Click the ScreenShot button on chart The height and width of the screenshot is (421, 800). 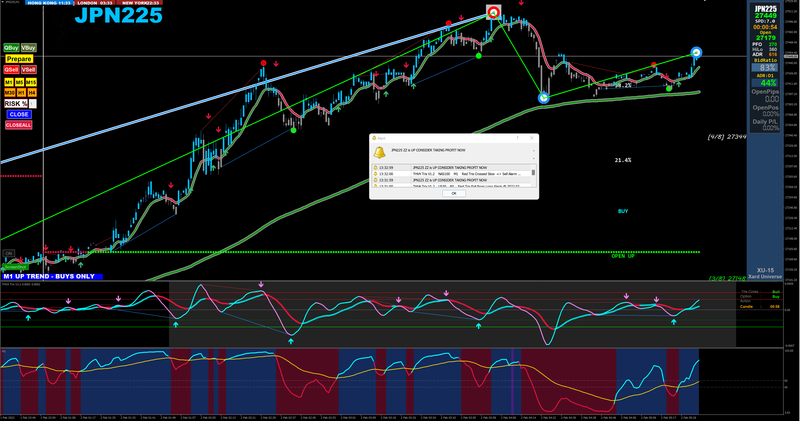coord(15,266)
